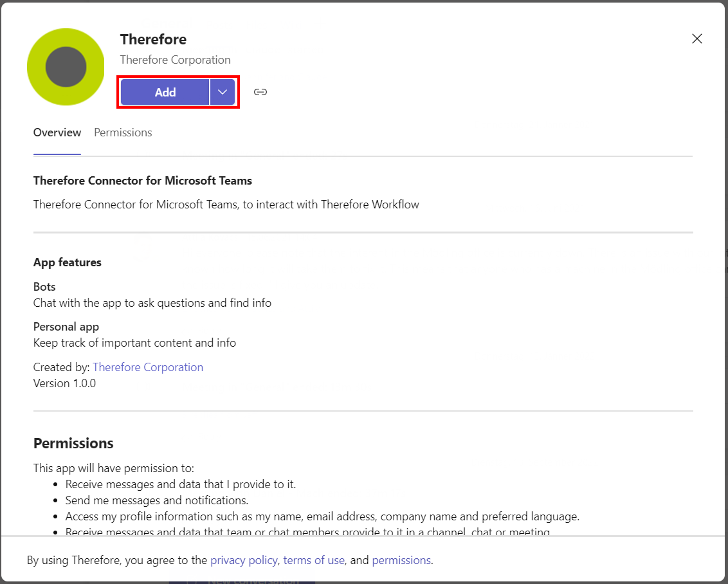
Task: Expand the Add button dropdown arrow
Action: [x=223, y=92]
